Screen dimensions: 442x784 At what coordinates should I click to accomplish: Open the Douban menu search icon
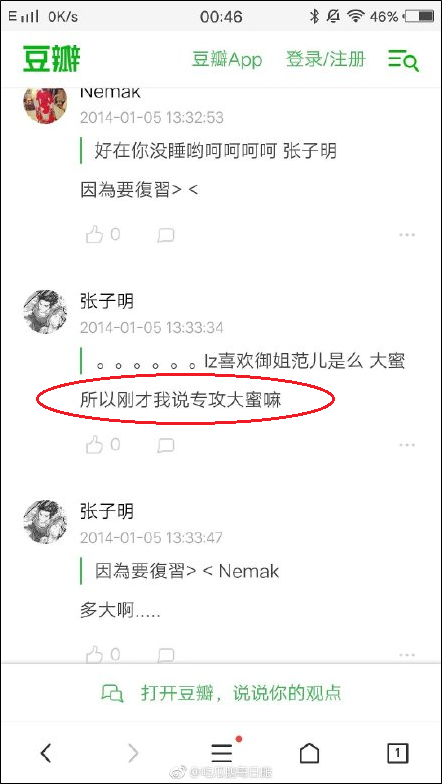point(403,60)
